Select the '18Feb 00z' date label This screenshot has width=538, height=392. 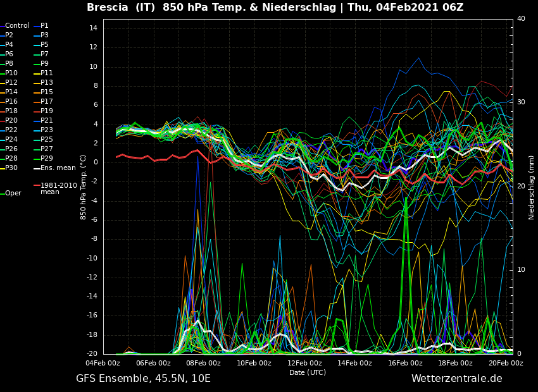[x=456, y=363]
